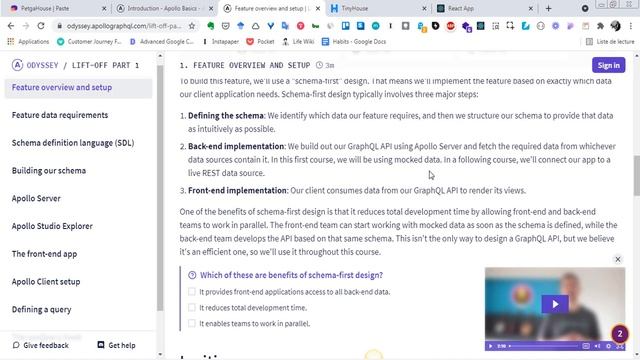Image resolution: width=640 pixels, height=360 pixels.
Task: Open The front-end app lesson
Action: coord(44,254)
